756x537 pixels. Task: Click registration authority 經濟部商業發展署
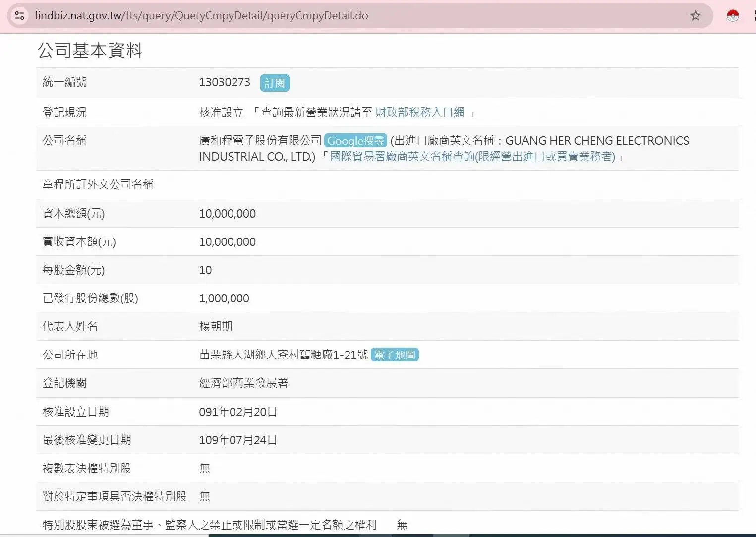pos(243,383)
